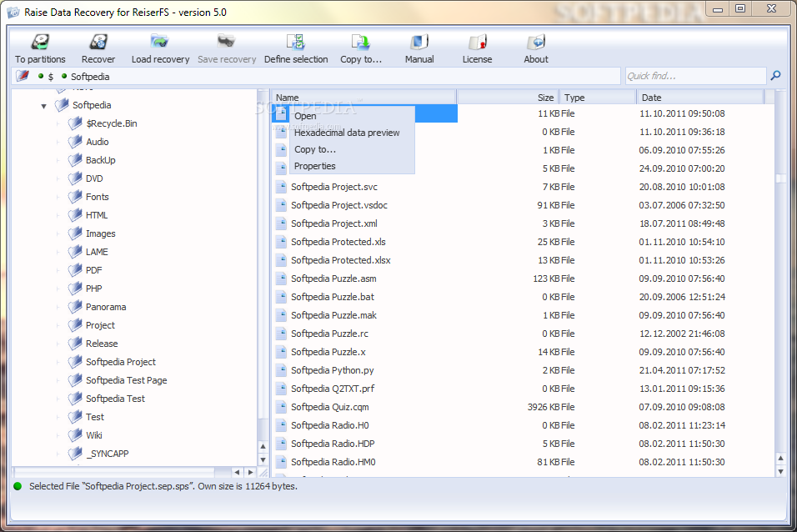Select the file Softpedia Radio.HM0
Viewport: 797px width, 532px height.
coord(333,462)
